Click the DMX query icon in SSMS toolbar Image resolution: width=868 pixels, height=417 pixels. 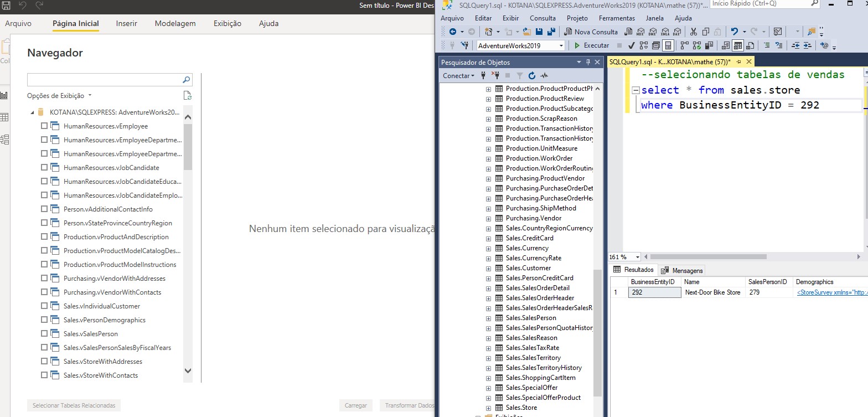pyautogui.click(x=652, y=32)
